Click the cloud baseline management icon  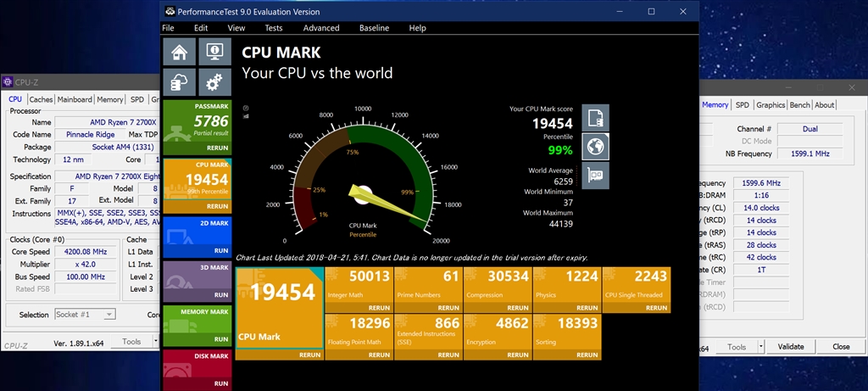(x=179, y=82)
